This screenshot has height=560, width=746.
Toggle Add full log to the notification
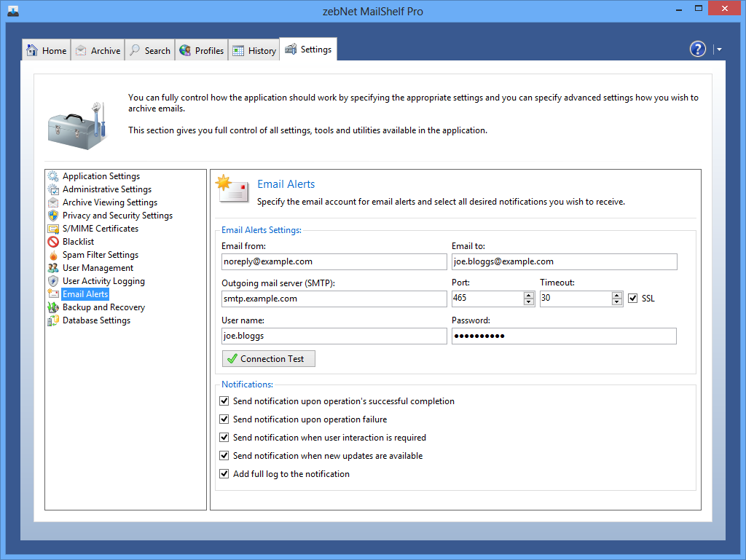[224, 474]
